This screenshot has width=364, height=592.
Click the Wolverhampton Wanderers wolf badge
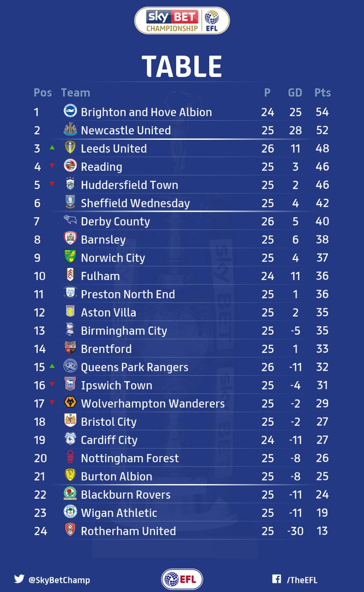pyautogui.click(x=70, y=402)
